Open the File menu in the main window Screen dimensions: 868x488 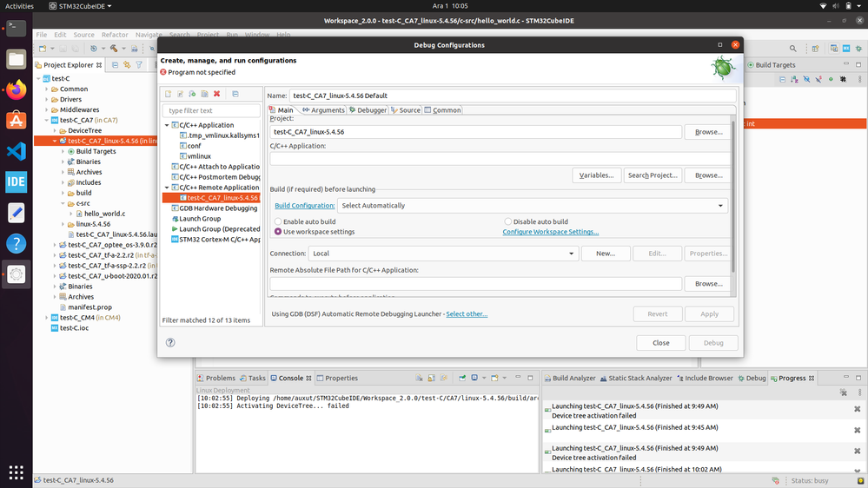[x=42, y=35]
